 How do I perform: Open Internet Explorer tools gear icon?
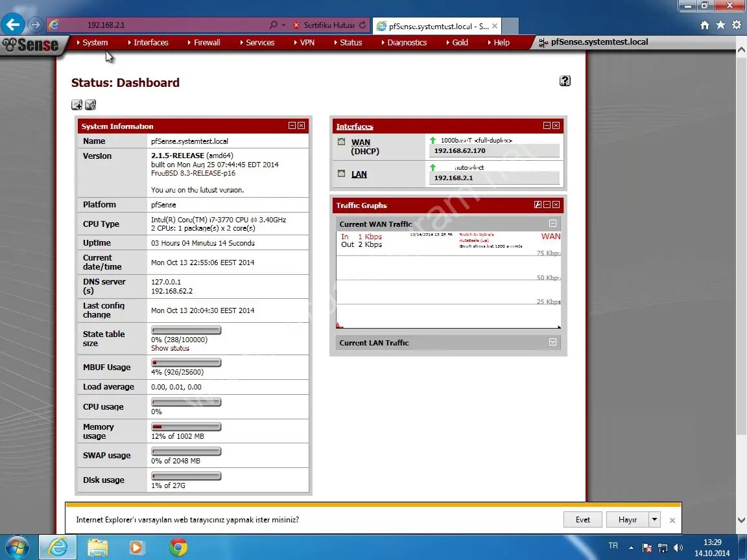point(737,25)
